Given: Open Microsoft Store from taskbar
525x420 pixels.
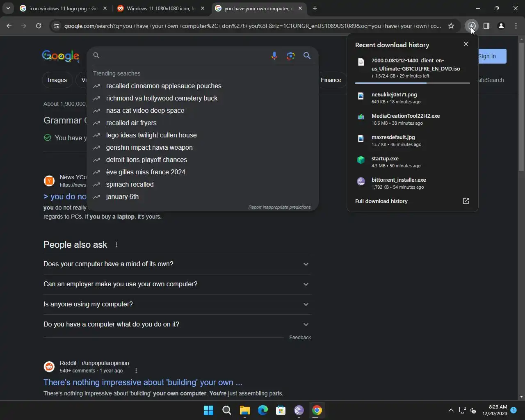Looking at the screenshot, I should point(281,410).
